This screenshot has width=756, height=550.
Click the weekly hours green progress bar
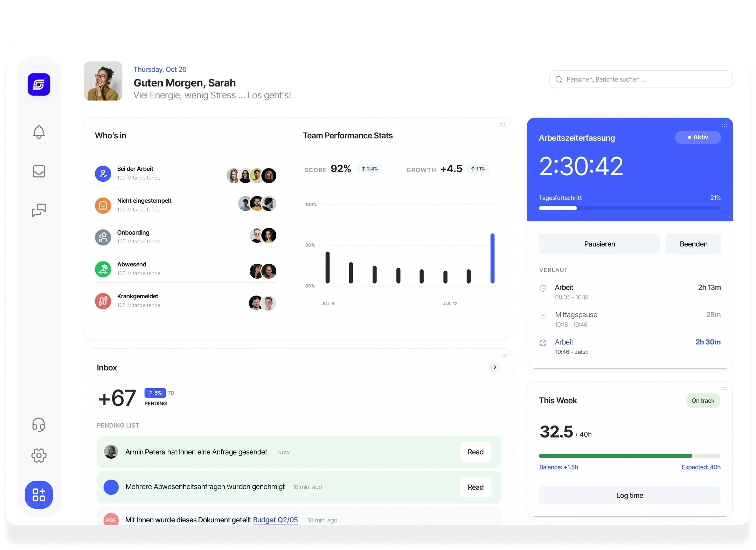click(x=630, y=456)
